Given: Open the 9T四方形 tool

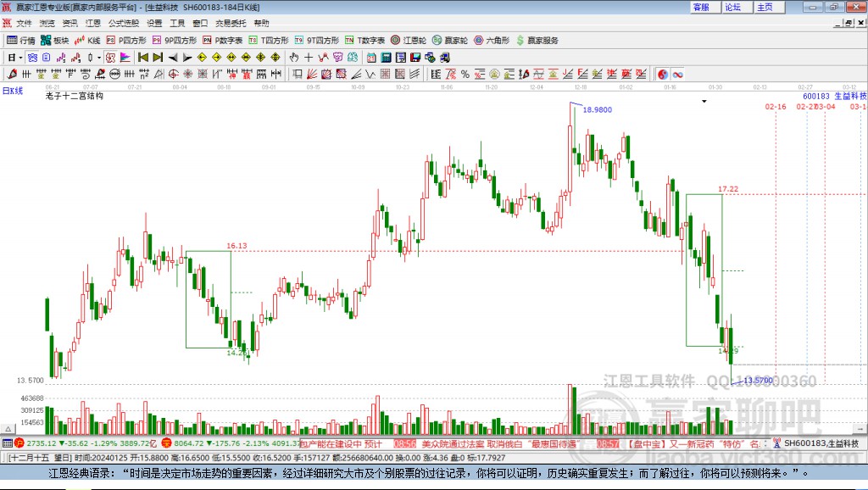Looking at the screenshot, I should pyautogui.click(x=317, y=41).
